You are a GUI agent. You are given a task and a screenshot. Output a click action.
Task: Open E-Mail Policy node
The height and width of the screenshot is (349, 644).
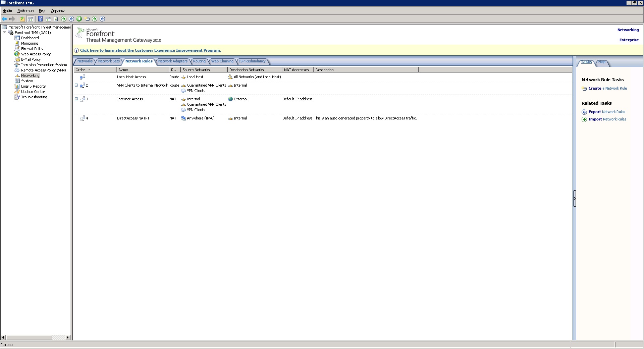[31, 59]
